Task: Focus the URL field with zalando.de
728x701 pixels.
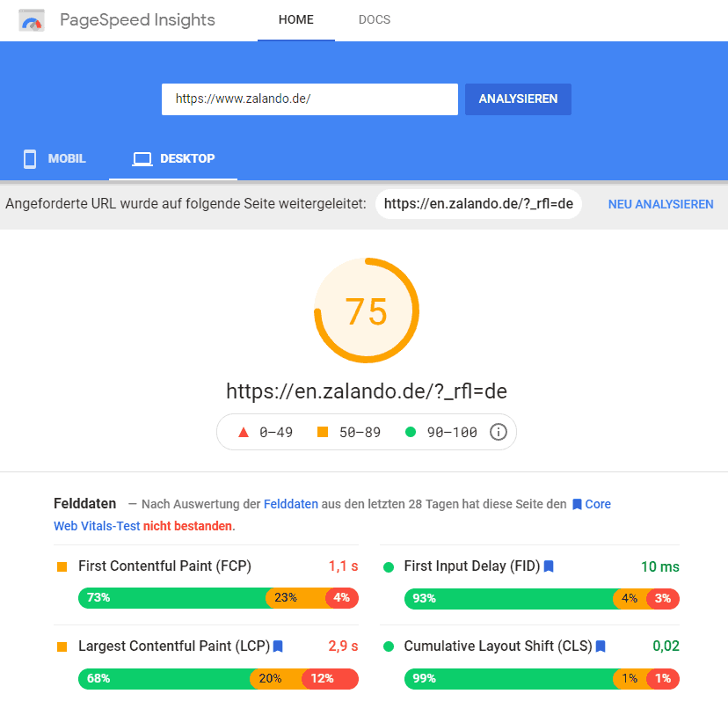Action: pos(309,99)
